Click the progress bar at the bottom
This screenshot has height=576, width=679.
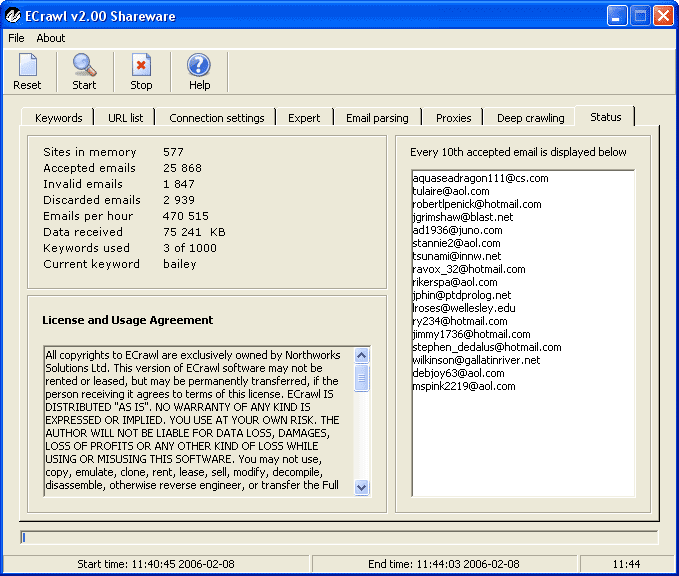point(339,537)
